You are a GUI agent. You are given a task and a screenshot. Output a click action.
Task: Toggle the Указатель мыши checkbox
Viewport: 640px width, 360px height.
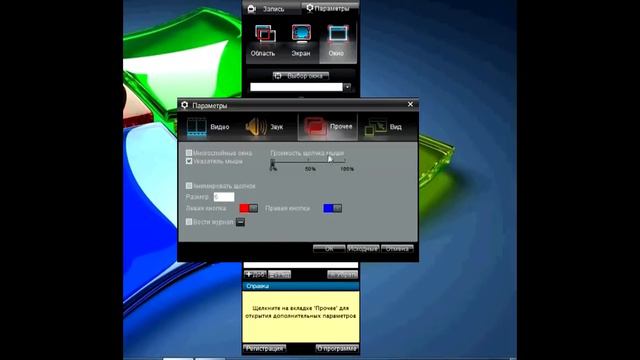[x=189, y=161]
